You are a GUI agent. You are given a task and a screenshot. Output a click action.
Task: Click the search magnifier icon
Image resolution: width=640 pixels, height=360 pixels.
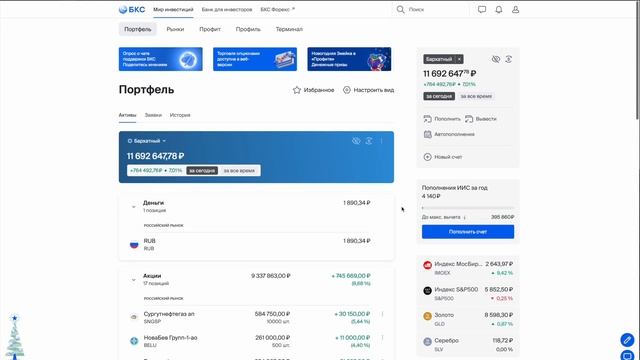pos(400,9)
